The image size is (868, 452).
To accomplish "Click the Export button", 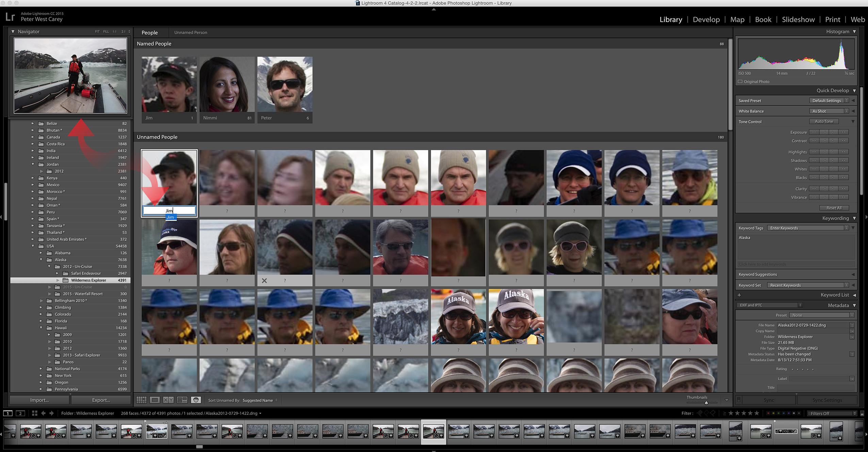I will pyautogui.click(x=101, y=400).
